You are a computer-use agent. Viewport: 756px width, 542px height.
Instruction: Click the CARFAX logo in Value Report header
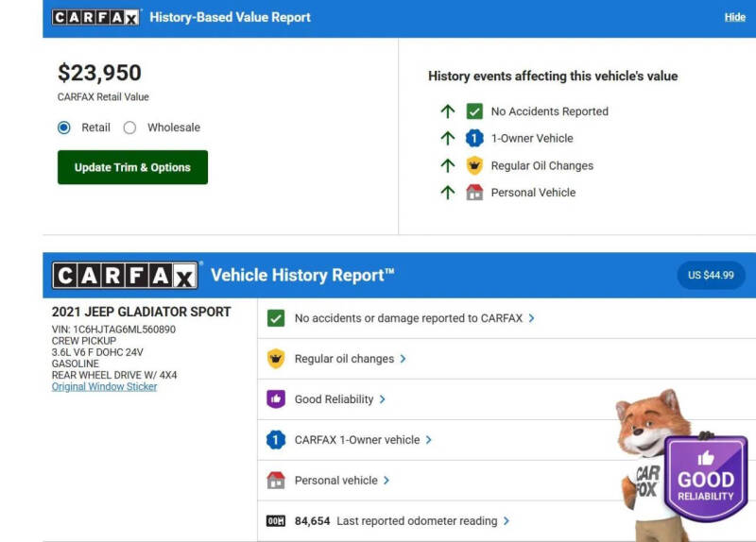pos(96,17)
